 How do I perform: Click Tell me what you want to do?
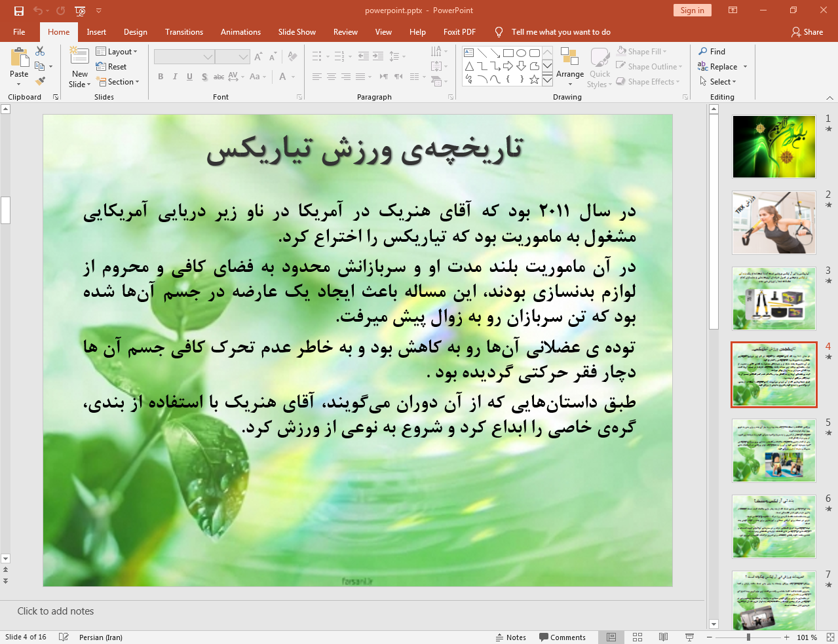coord(561,31)
